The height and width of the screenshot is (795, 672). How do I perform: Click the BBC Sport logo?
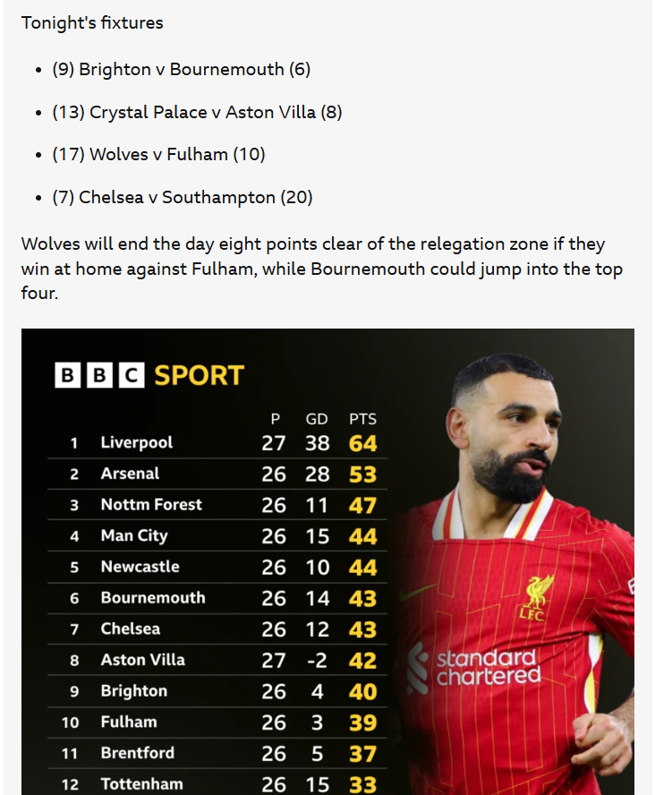(149, 375)
